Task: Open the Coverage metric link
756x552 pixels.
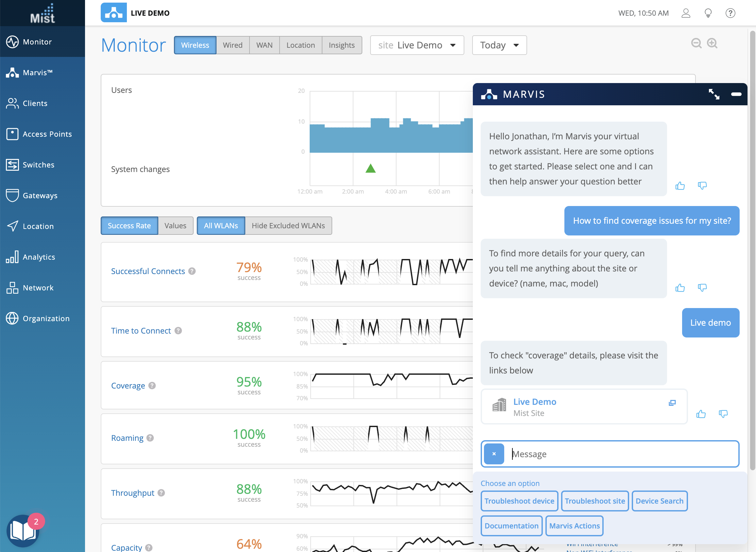Action: point(128,386)
